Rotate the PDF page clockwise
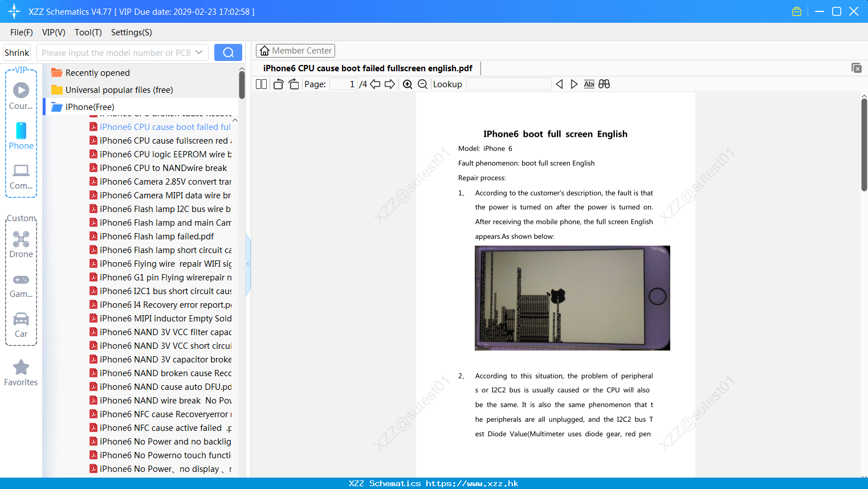 click(x=294, y=84)
